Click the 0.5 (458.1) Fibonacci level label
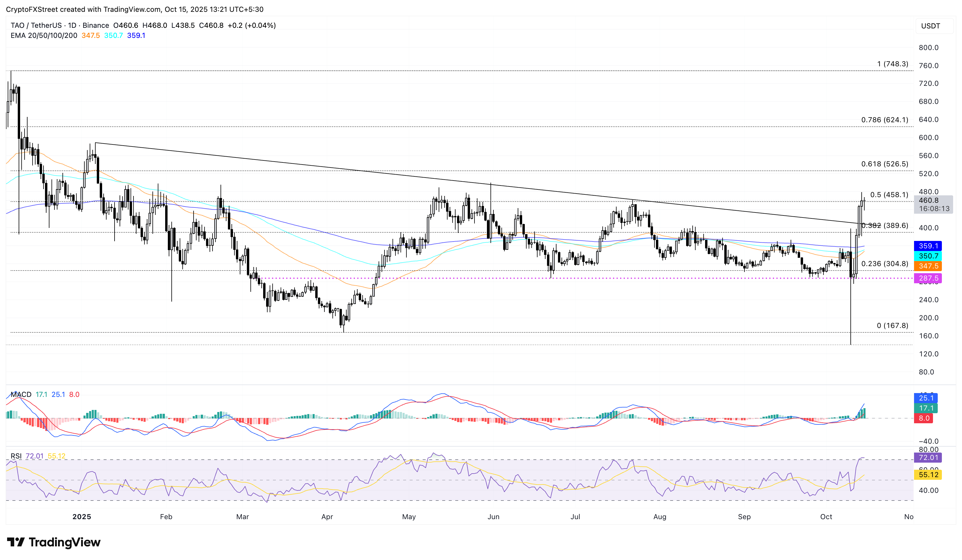Screen dimensions: 962x560 [889, 195]
